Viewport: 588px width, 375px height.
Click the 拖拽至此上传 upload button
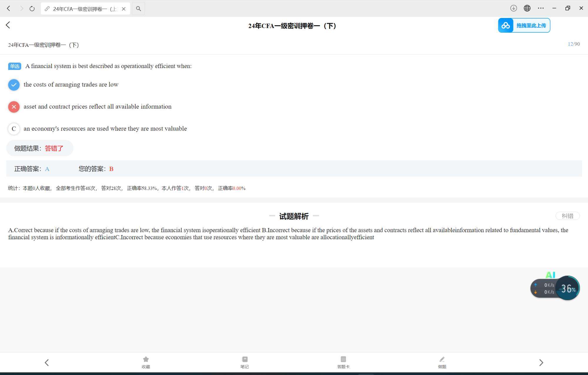click(x=524, y=26)
